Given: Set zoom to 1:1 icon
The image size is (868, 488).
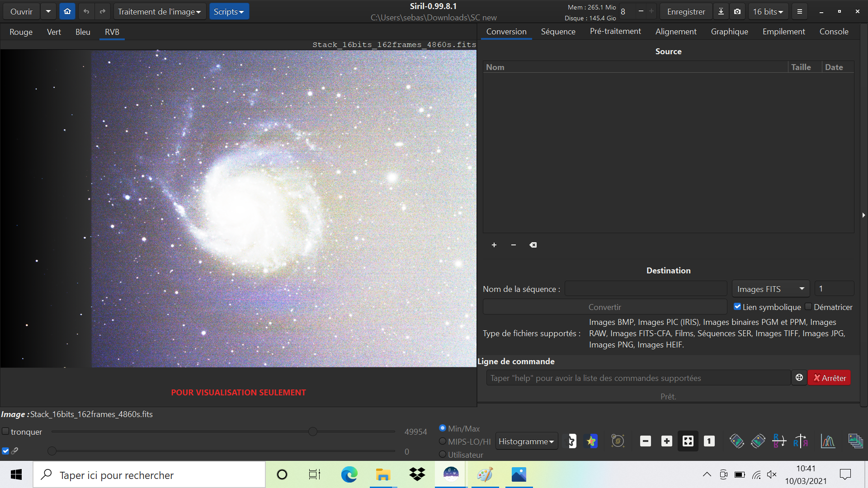Looking at the screenshot, I should [709, 441].
